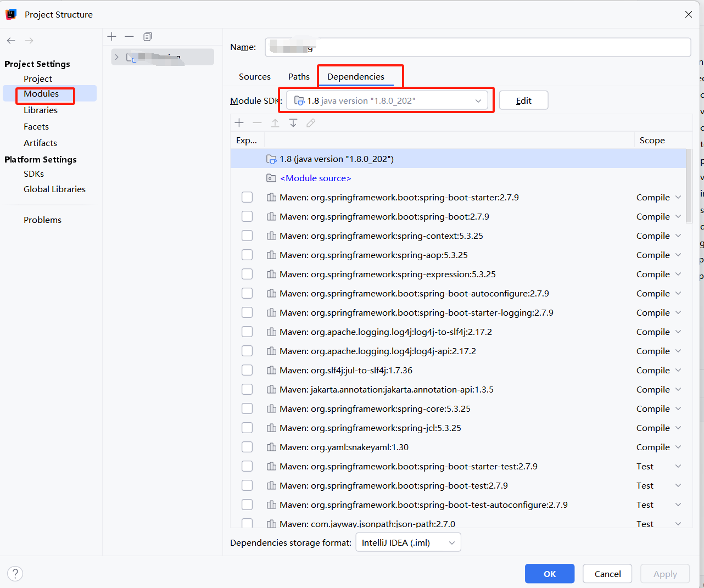This screenshot has width=704, height=588.
Task: Open the Problems section
Action: [x=42, y=220]
